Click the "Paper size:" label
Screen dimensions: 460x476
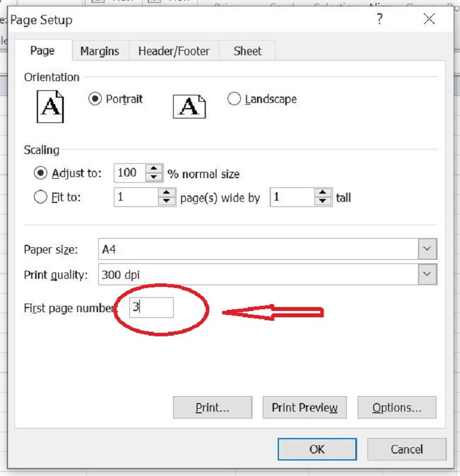[51, 249]
